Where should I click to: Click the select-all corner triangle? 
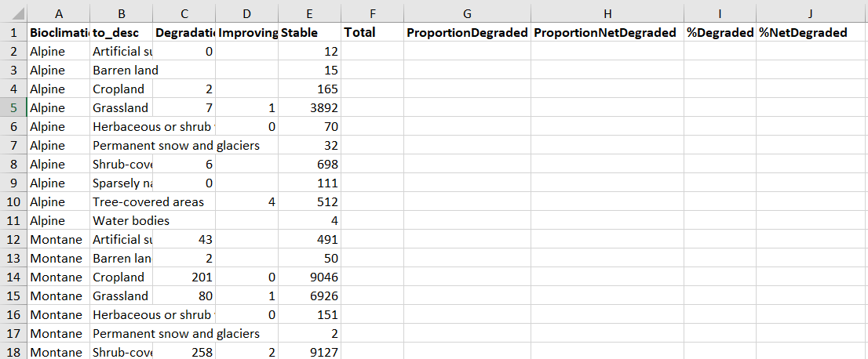13,12
